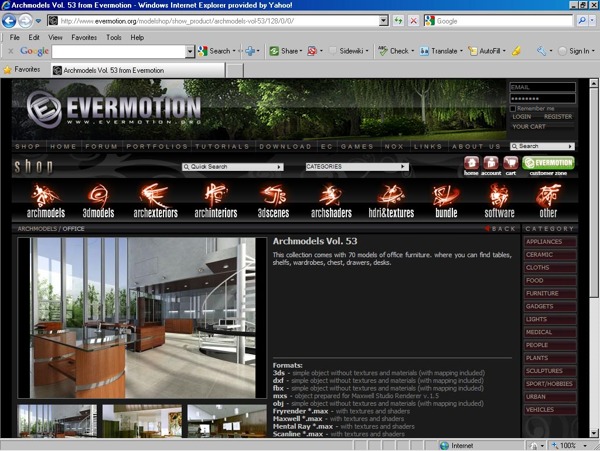
Task: Click the Evermotion logo in banner
Action: click(x=114, y=109)
